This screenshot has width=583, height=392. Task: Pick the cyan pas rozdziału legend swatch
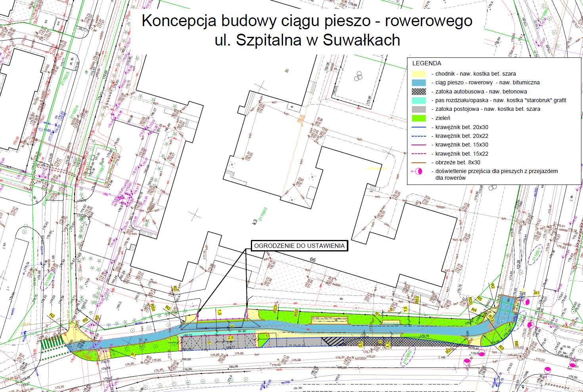[x=419, y=100]
